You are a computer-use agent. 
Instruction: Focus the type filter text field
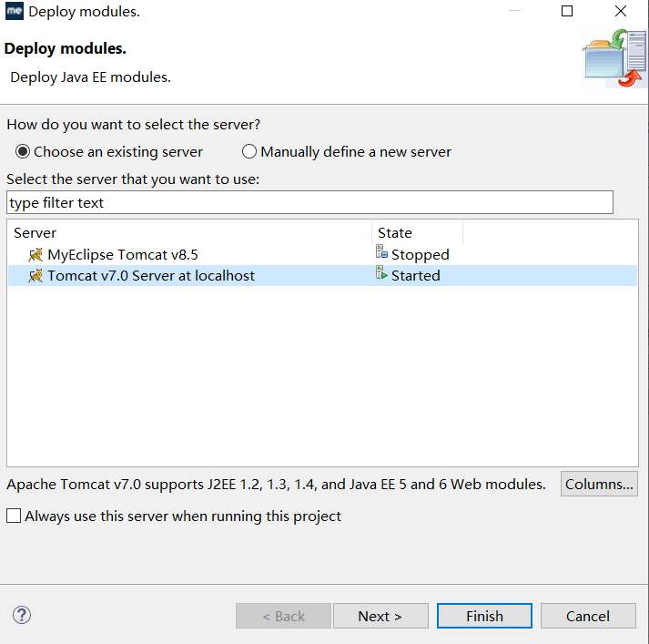pos(309,202)
